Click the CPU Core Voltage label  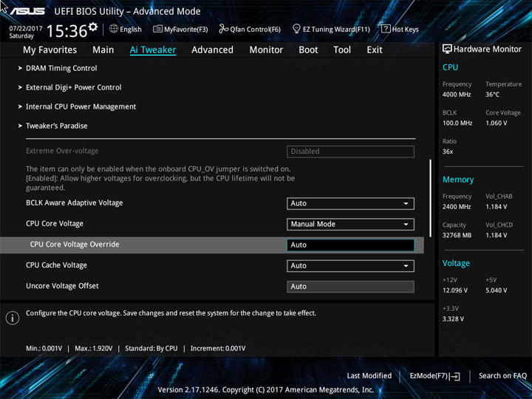pyautogui.click(x=55, y=224)
